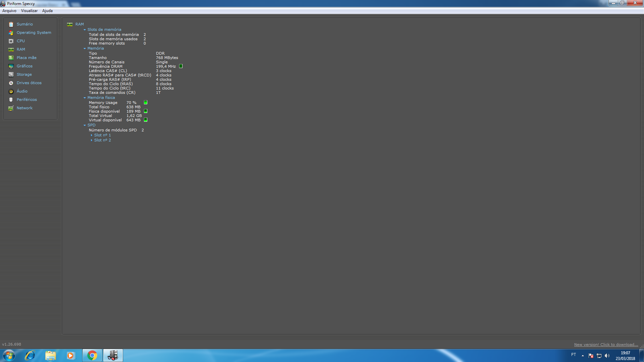Open File Explorer from taskbar

(x=51, y=355)
